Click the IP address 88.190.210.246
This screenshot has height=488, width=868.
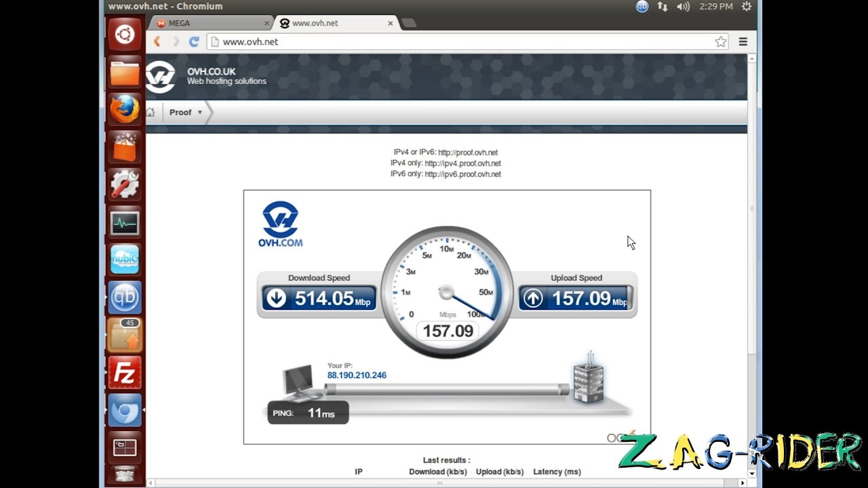[x=357, y=375]
